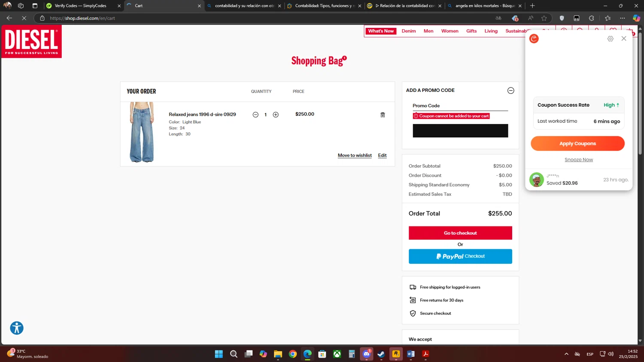
Task: Switch to angela en kilos mortales tab
Action: (x=485, y=6)
